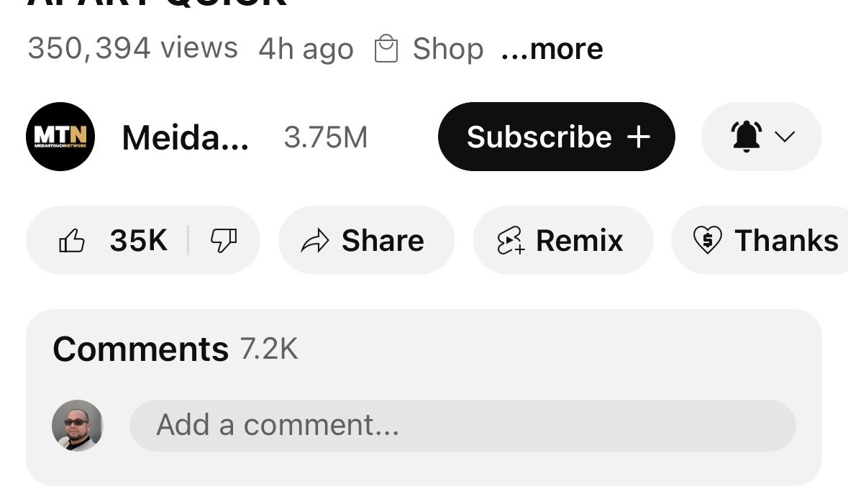Select the Remix button label
Image resolution: width=848 pixels, height=504 pixels.
579,241
